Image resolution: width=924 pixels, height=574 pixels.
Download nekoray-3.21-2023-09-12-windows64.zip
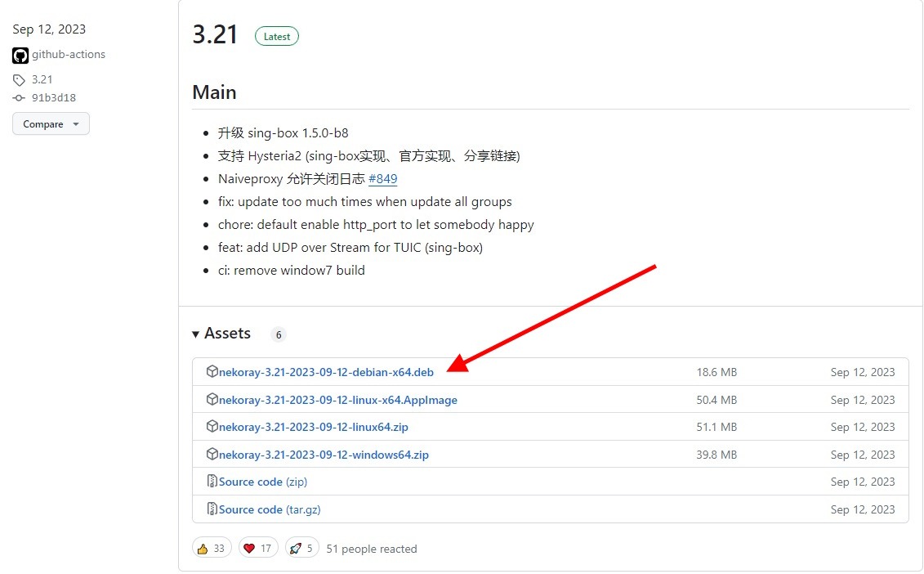(324, 455)
